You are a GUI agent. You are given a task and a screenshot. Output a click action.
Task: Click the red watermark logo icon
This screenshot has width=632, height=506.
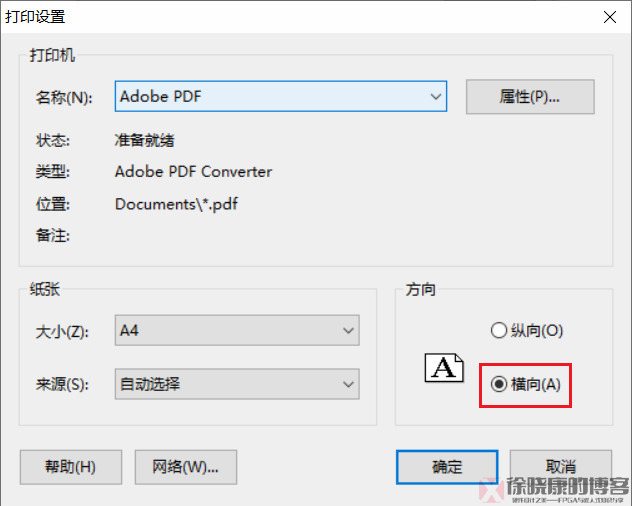[x=491, y=490]
